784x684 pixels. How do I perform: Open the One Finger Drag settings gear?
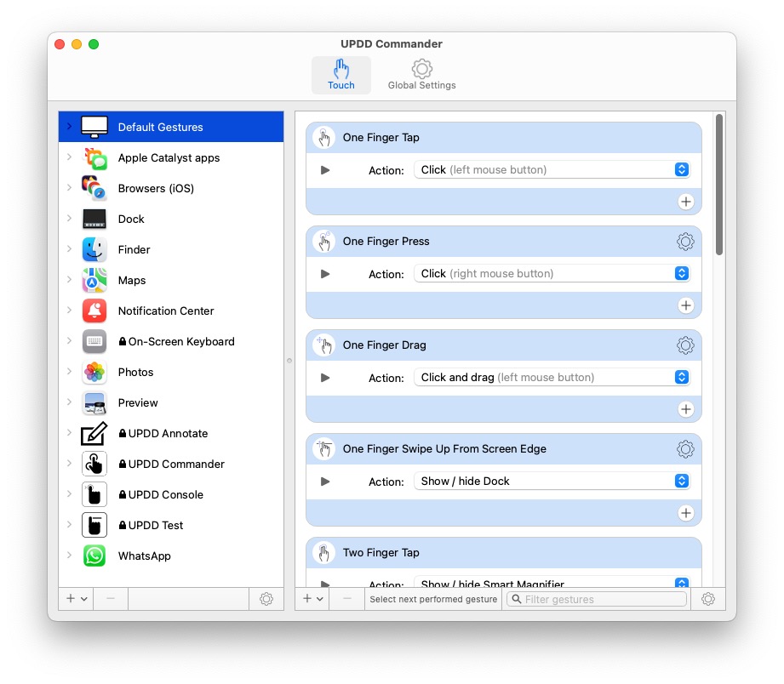point(685,345)
